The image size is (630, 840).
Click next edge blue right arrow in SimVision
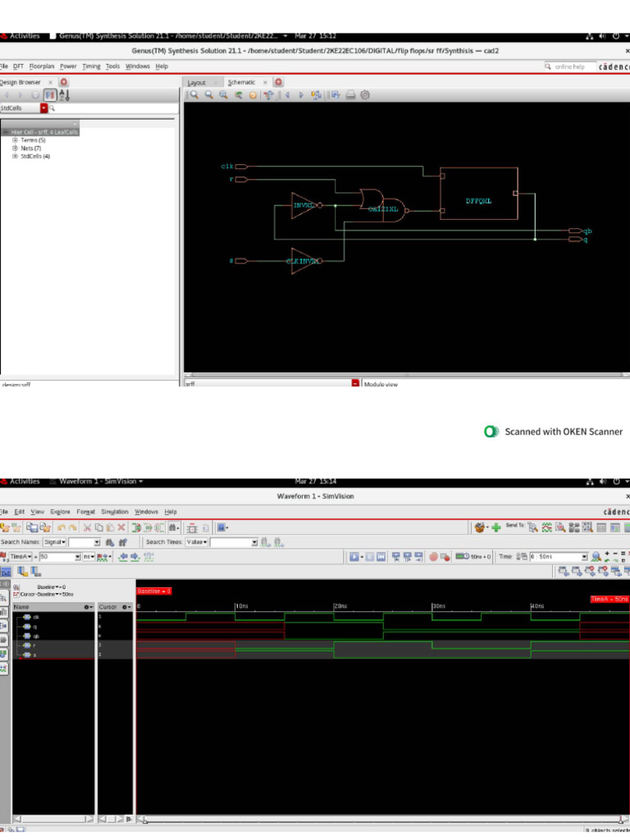(x=135, y=557)
